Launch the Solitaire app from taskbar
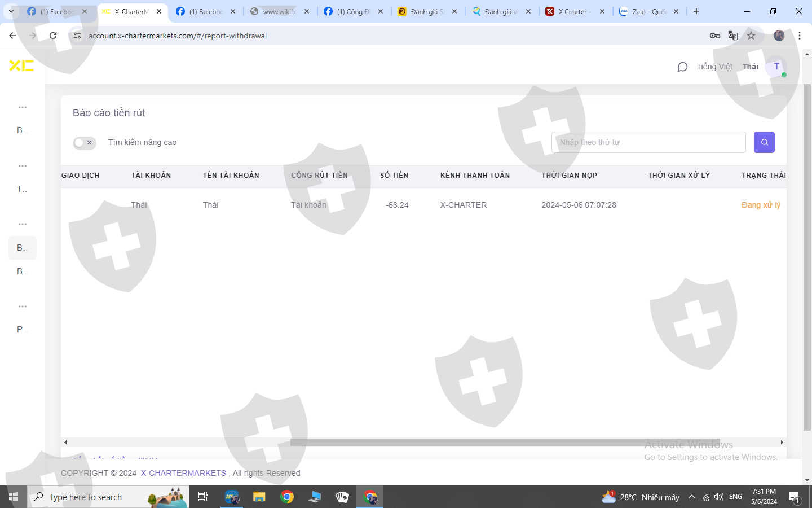This screenshot has width=812, height=508. (342, 497)
